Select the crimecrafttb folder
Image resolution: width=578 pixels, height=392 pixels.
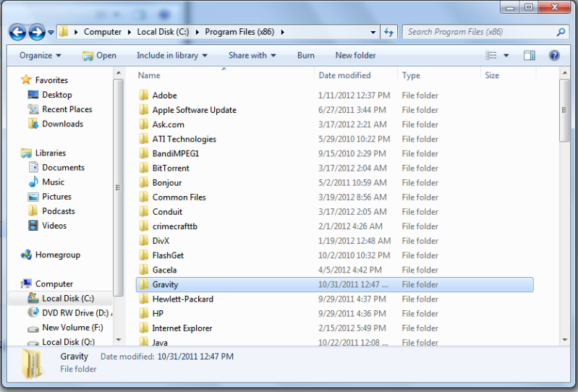click(334, 226)
